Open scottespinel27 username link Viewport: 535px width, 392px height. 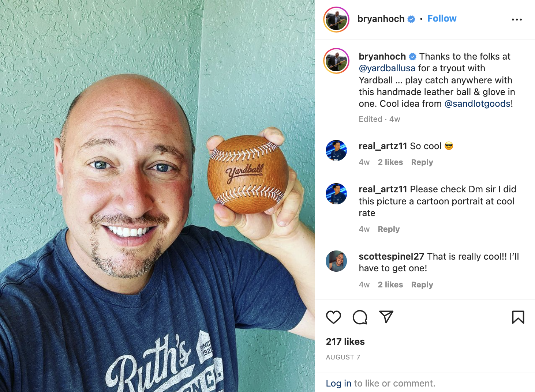pyautogui.click(x=391, y=257)
